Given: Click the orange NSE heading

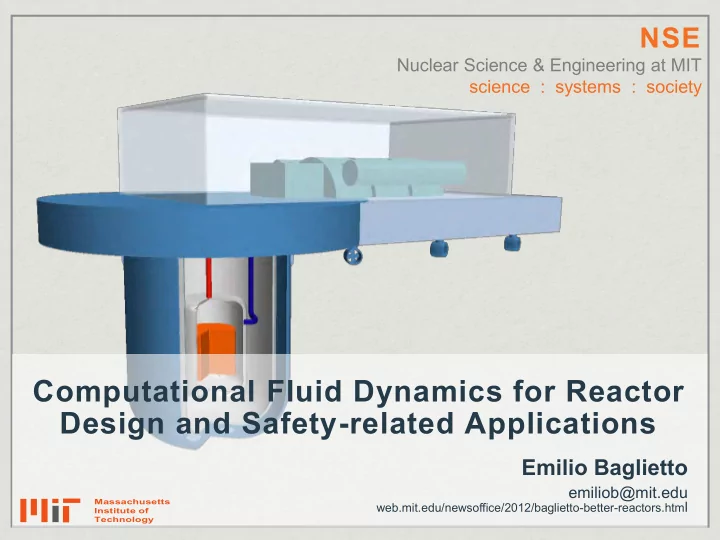Looking at the screenshot, I should pyautogui.click(x=670, y=38).
